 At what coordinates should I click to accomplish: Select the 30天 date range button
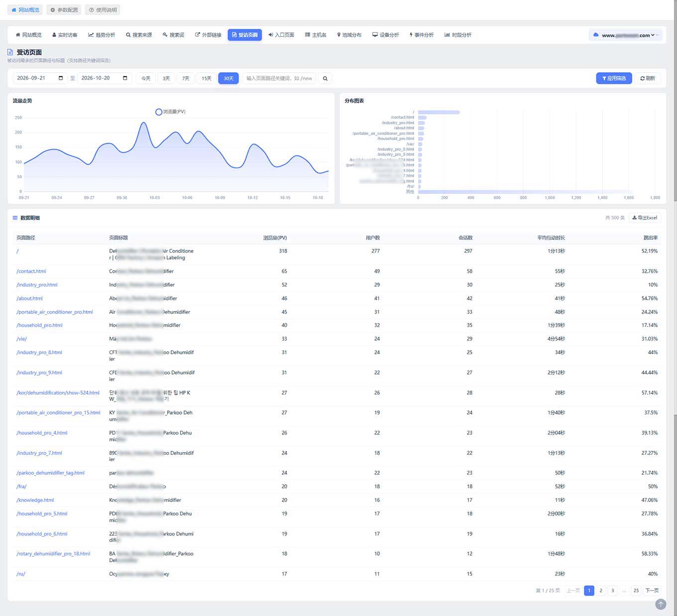click(x=228, y=79)
